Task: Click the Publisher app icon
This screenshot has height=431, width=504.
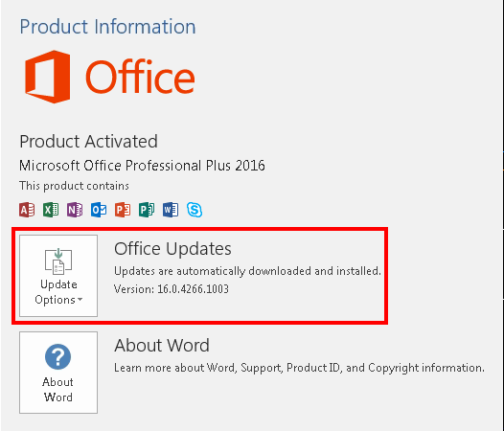Action: click(147, 210)
